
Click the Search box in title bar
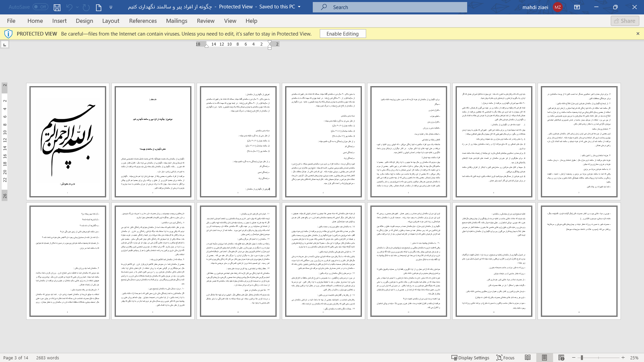click(x=390, y=7)
